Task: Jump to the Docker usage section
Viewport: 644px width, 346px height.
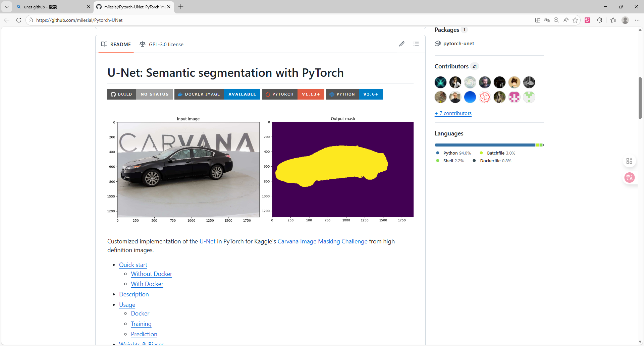Action: coord(140,313)
